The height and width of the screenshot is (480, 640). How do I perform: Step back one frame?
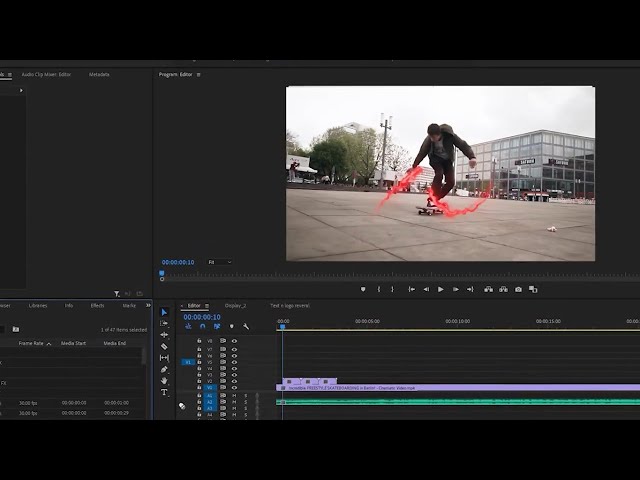tap(426, 289)
